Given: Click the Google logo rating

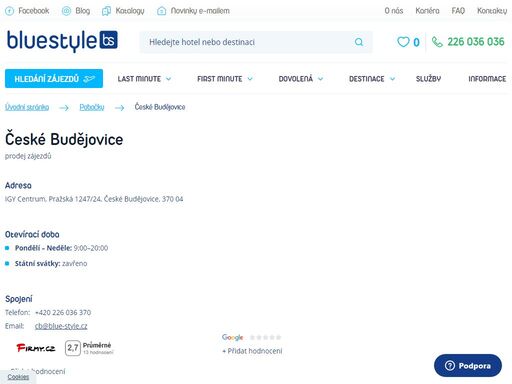Looking at the screenshot, I should tap(232, 337).
